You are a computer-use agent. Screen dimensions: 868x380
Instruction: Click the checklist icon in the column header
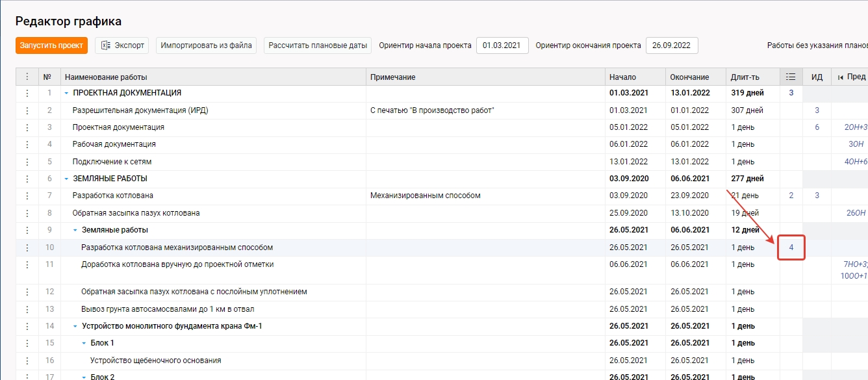pos(791,77)
